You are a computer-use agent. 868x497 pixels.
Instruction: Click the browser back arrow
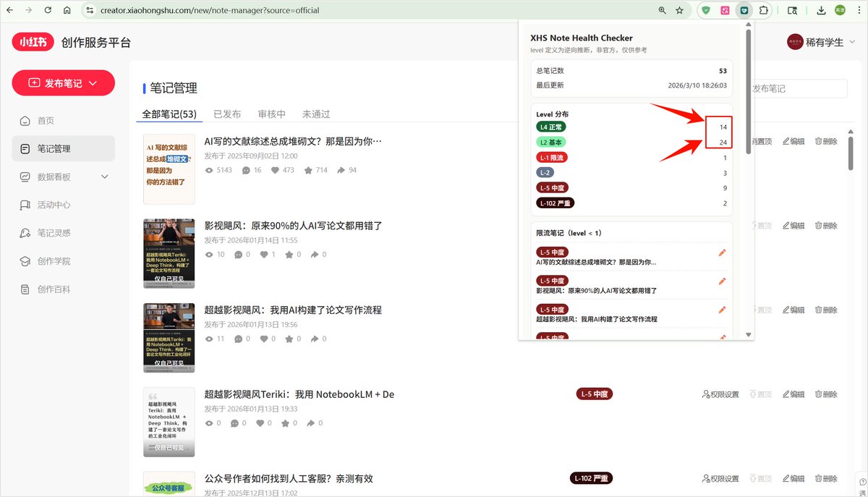(x=10, y=10)
